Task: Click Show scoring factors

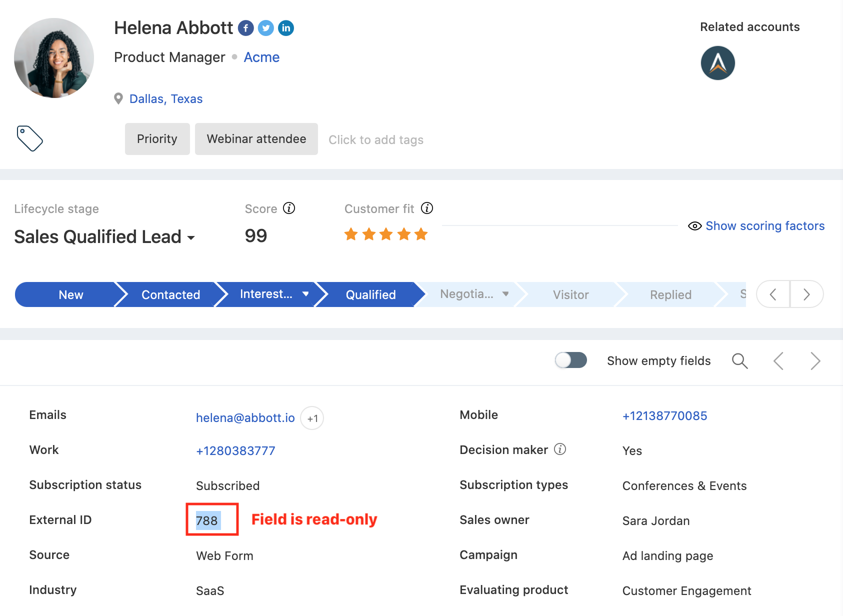Action: (x=765, y=226)
